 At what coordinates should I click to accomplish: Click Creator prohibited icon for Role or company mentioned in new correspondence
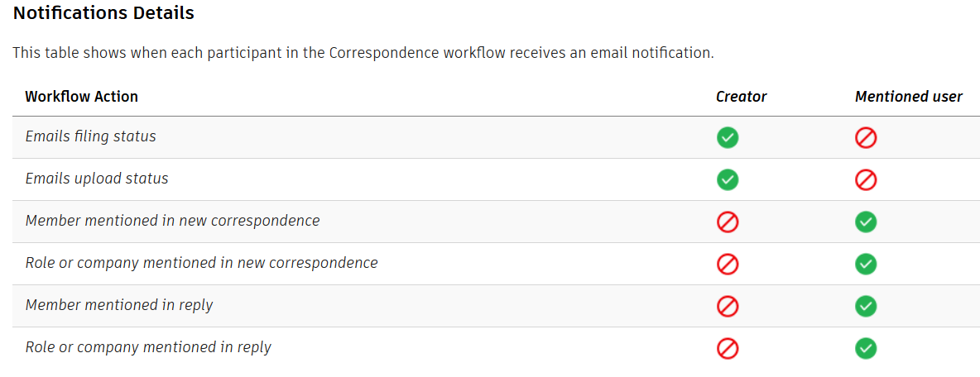(728, 264)
